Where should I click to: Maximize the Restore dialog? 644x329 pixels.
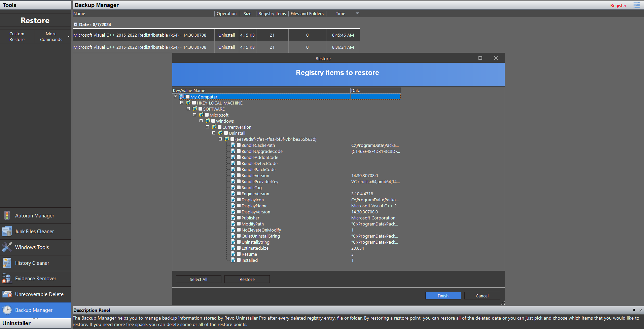tap(480, 58)
